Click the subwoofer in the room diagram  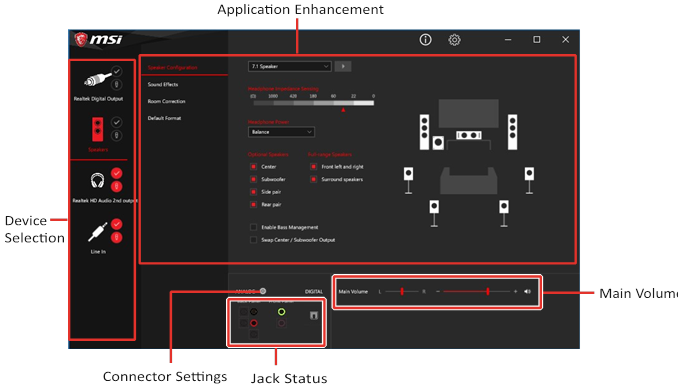click(x=438, y=142)
